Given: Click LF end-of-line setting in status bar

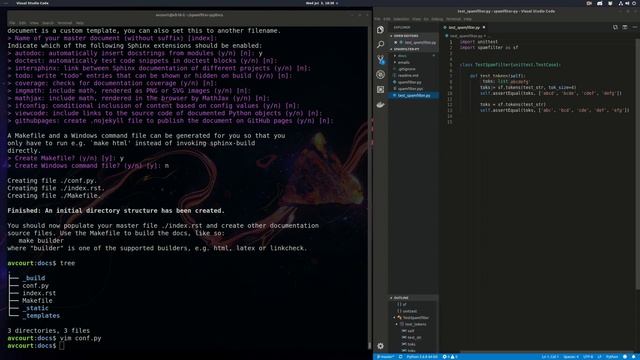Looking at the screenshot, I should 599,357.
